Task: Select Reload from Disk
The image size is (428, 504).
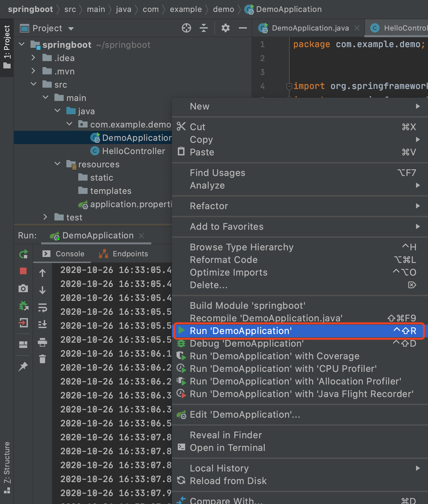Action: (x=299, y=481)
